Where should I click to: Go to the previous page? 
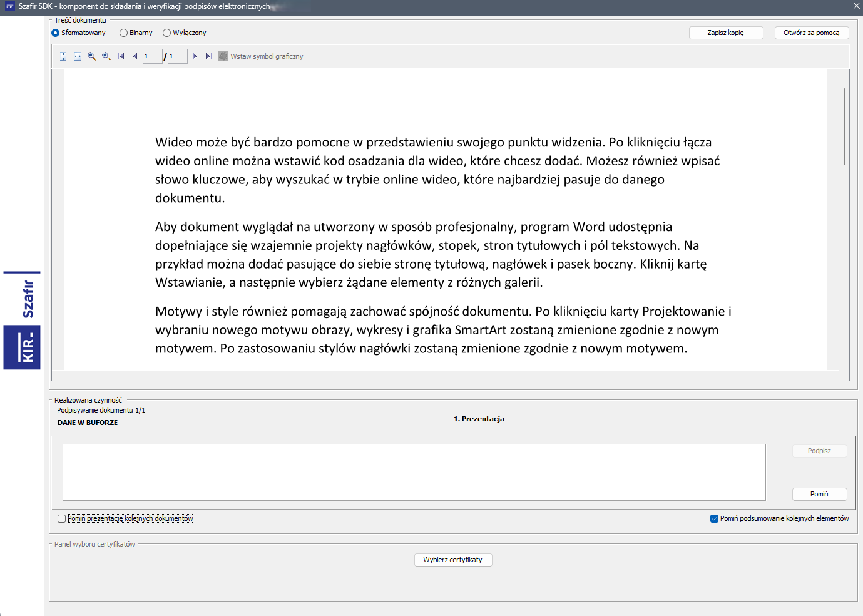[135, 56]
